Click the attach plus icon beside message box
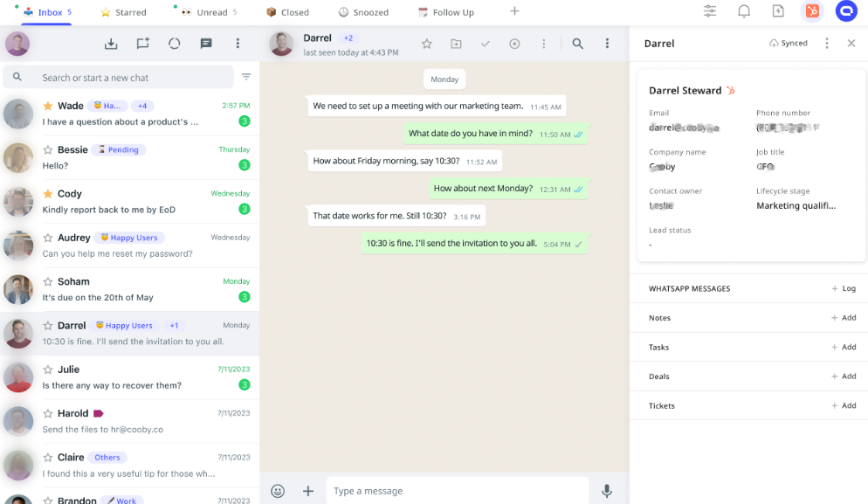 (308, 491)
